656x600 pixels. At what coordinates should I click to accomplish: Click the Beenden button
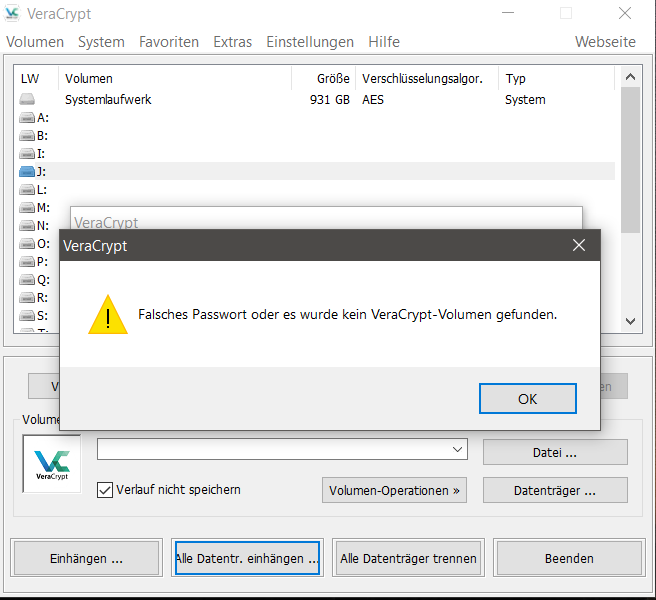tap(569, 558)
